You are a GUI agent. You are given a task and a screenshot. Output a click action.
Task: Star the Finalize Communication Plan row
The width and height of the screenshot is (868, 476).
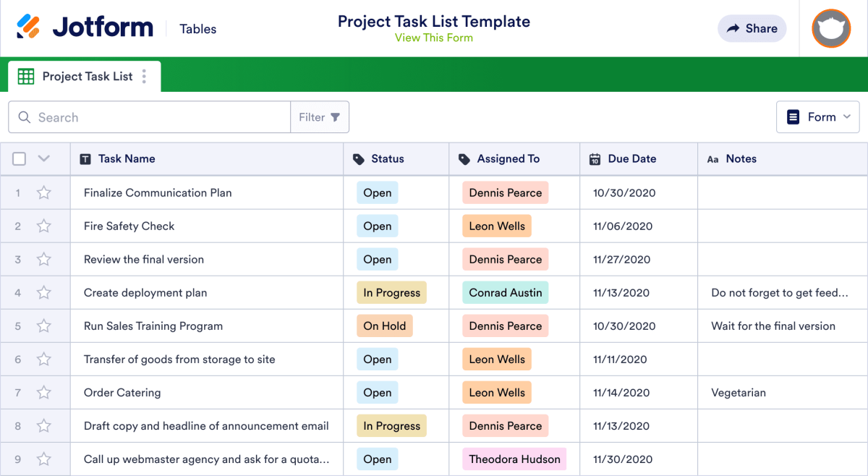click(43, 192)
